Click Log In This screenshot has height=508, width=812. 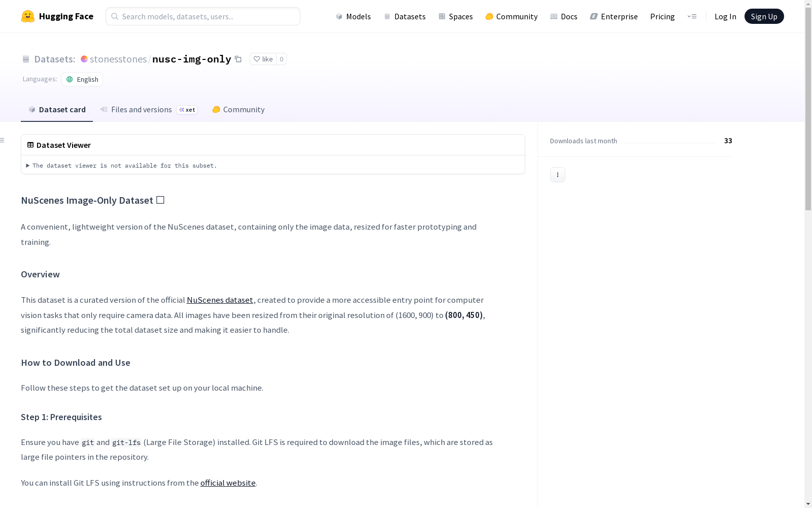[x=725, y=16]
